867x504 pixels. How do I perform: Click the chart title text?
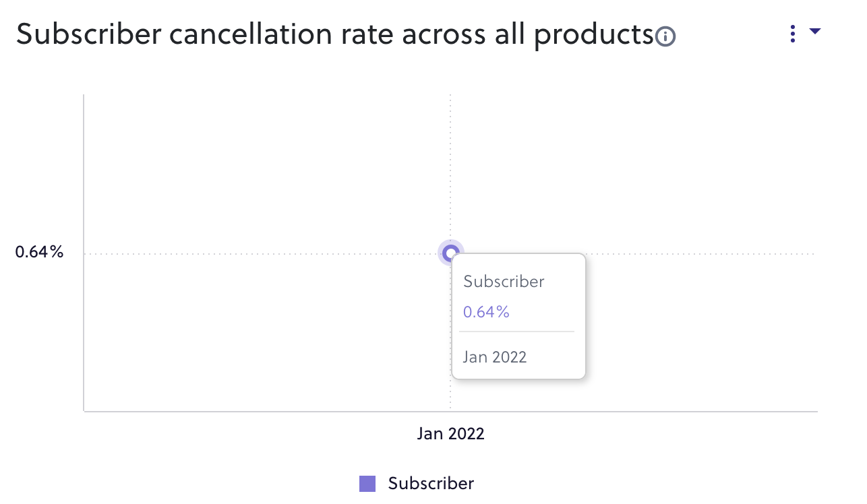[335, 35]
